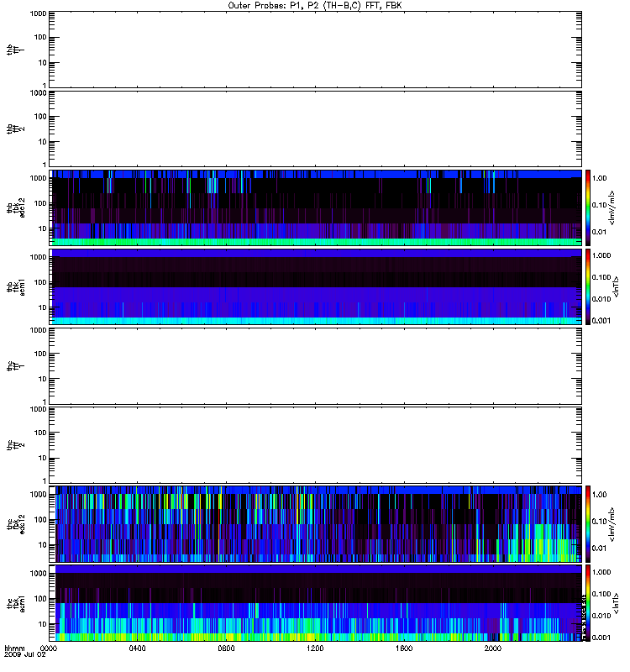This screenshot has width=630, height=672.
Task: Select the "thb fbk scm1" axis label
Action: (15, 286)
